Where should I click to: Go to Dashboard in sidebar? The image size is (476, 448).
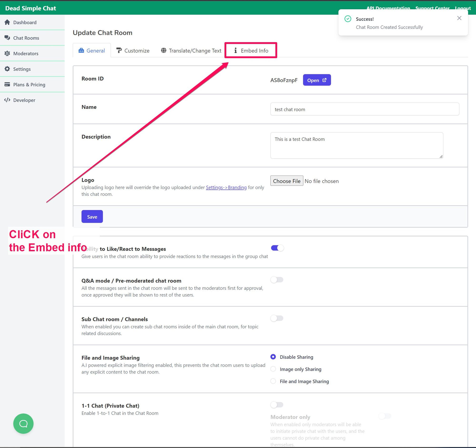coord(32,22)
